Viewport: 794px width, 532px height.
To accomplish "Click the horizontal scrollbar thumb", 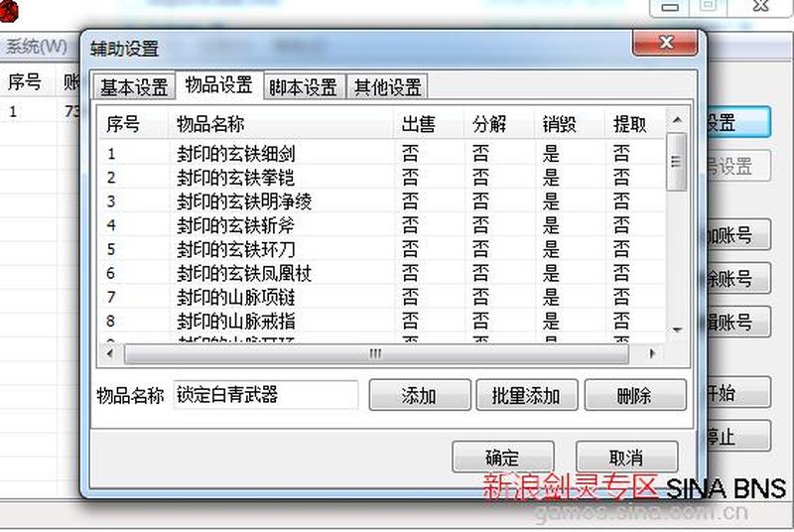I will point(376,353).
